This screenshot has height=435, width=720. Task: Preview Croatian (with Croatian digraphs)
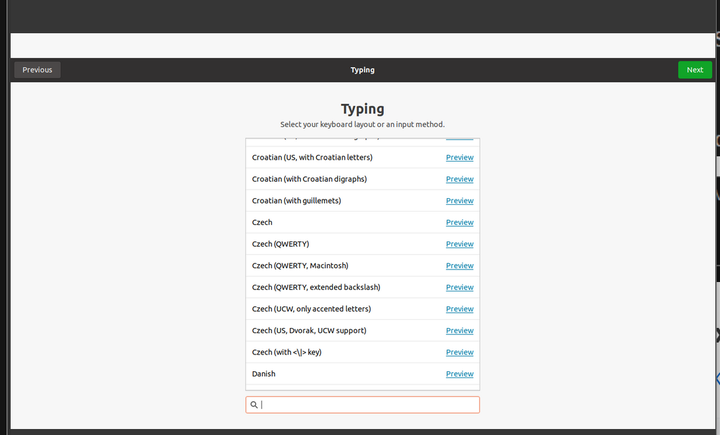point(459,179)
